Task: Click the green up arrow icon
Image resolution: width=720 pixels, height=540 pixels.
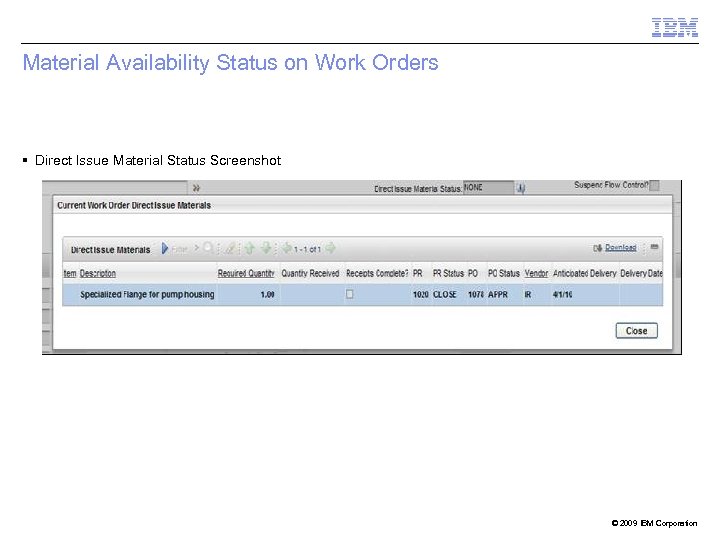Action: (x=250, y=248)
